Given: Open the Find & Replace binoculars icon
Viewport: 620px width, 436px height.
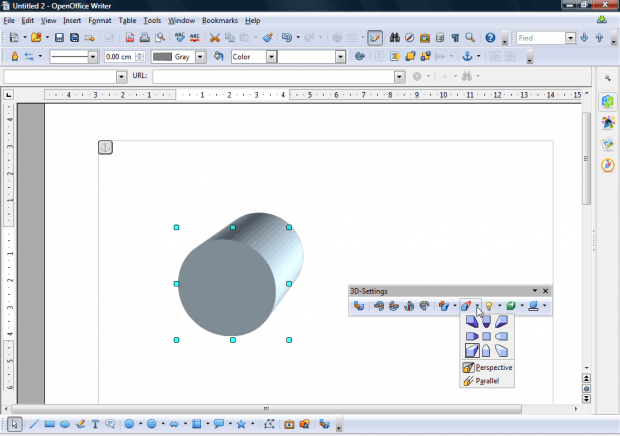Looking at the screenshot, I should click(394, 38).
